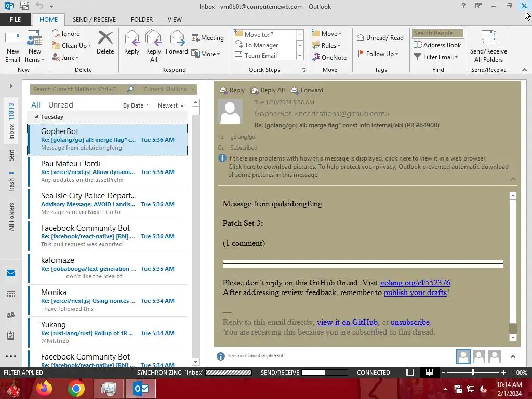
Task: Follow the 'publish your drafts' link
Action: point(415,292)
